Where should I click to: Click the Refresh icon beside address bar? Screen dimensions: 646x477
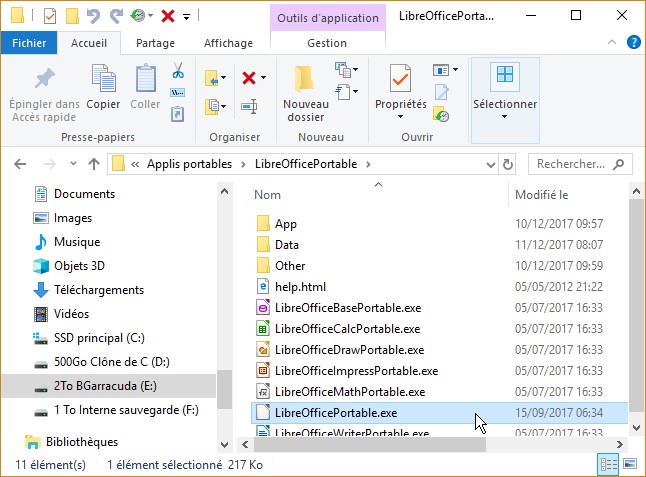tap(508, 164)
